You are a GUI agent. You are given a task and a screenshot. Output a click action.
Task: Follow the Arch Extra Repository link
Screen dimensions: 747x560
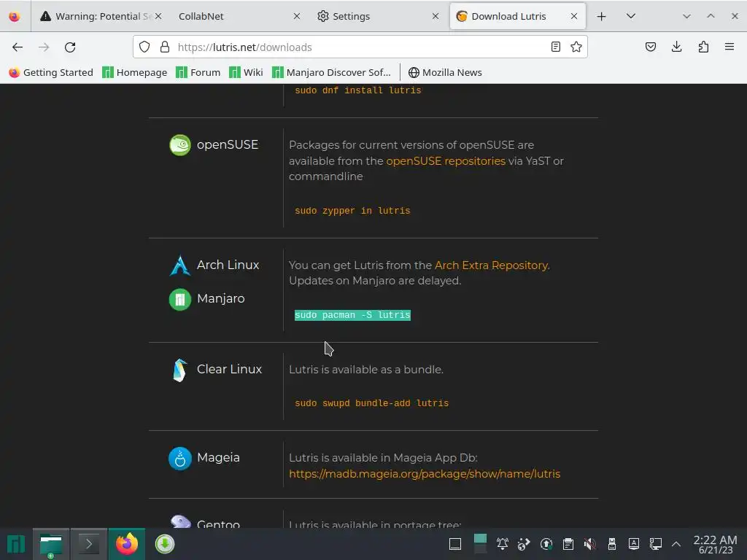pyautogui.click(x=491, y=265)
